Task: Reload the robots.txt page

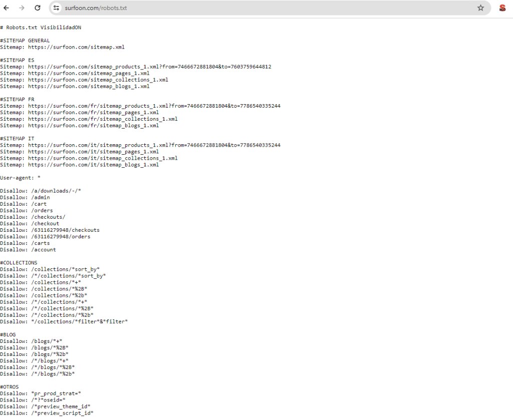Action: point(38,8)
